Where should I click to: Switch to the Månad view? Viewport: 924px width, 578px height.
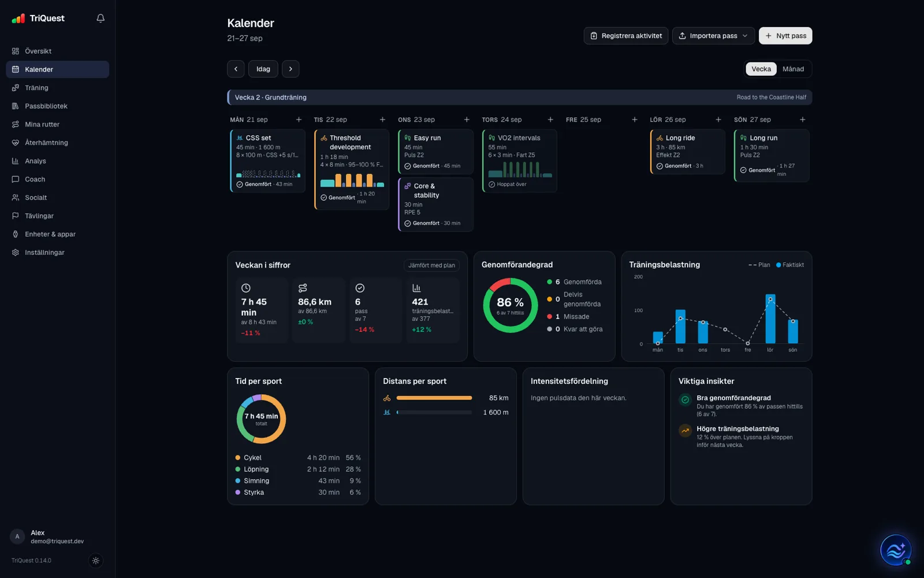pos(793,69)
